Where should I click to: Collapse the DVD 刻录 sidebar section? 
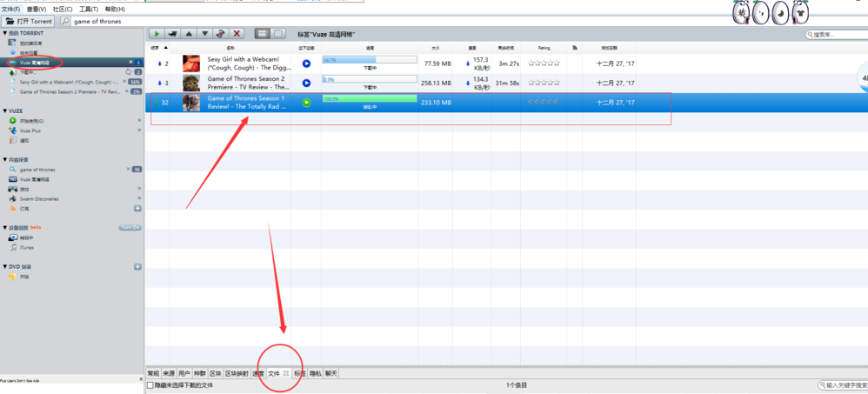pyautogui.click(x=4, y=267)
